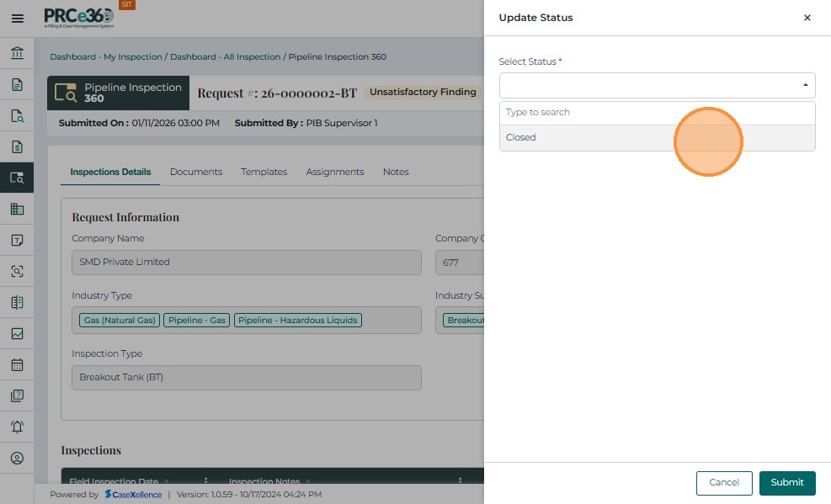Viewport: 831px width, 504px height.
Task: Open the calendar sidebar icon
Action: (17, 365)
